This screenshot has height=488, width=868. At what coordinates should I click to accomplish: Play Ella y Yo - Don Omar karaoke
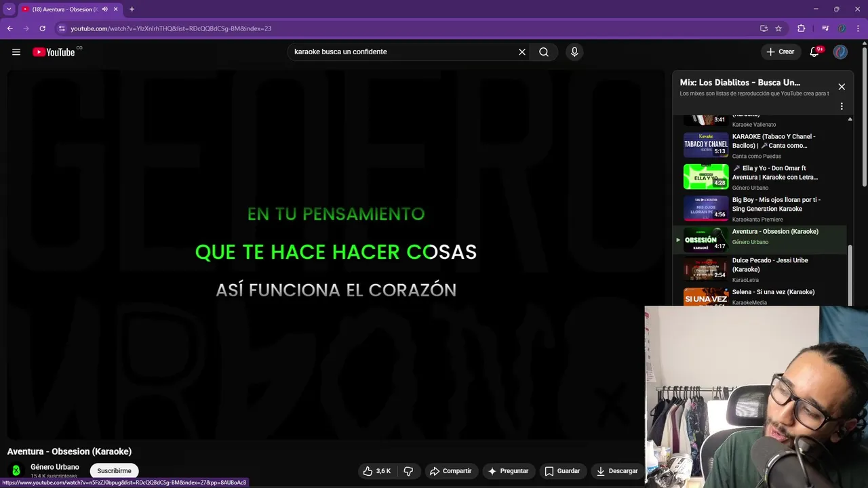759,177
